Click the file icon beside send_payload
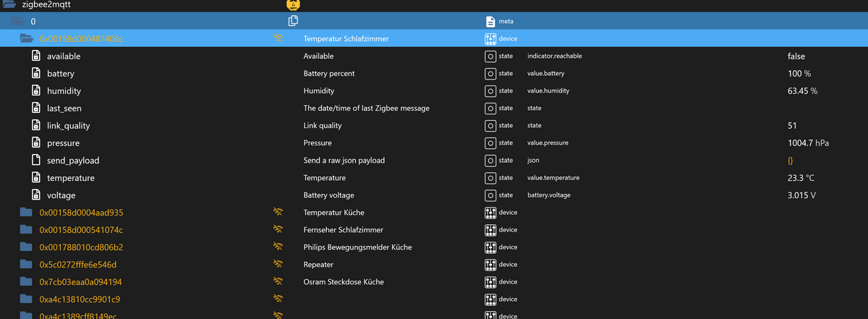 tap(35, 160)
